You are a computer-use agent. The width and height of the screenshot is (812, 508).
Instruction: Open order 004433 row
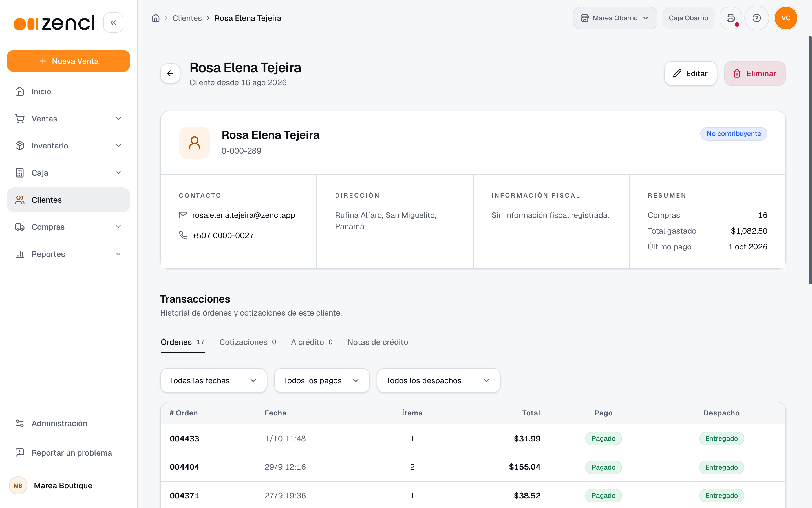click(x=473, y=439)
